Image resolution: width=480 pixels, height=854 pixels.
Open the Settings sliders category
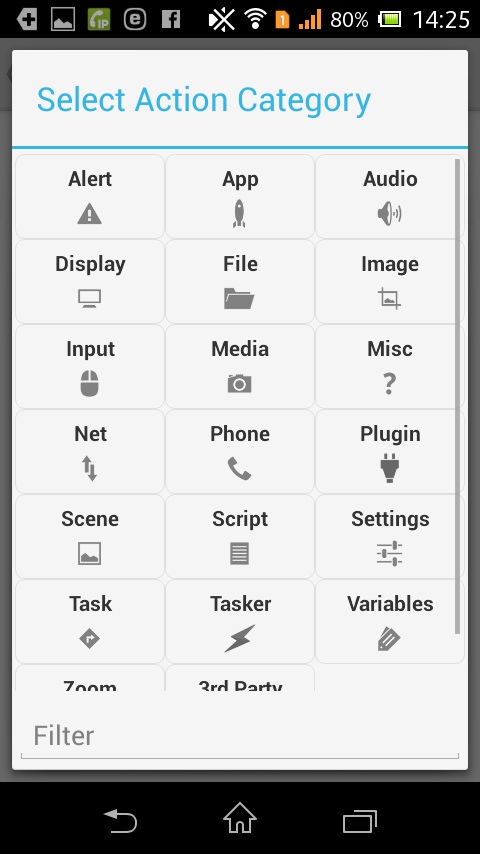pos(390,536)
